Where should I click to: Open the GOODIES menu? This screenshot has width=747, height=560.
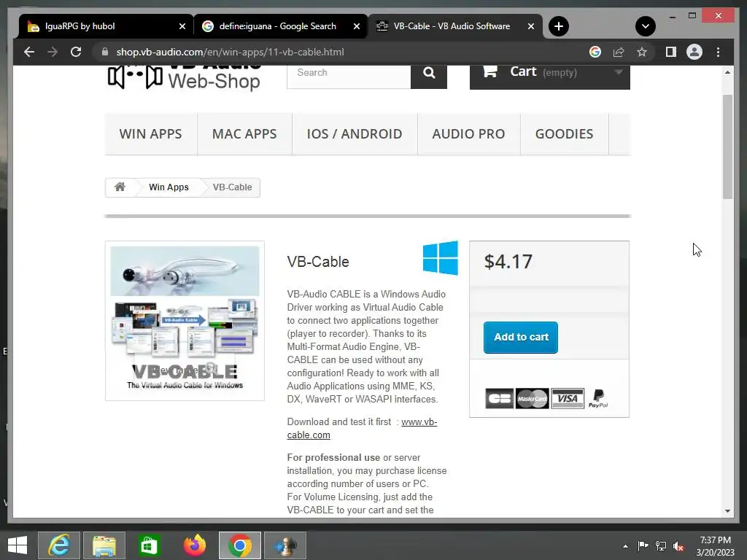(564, 134)
